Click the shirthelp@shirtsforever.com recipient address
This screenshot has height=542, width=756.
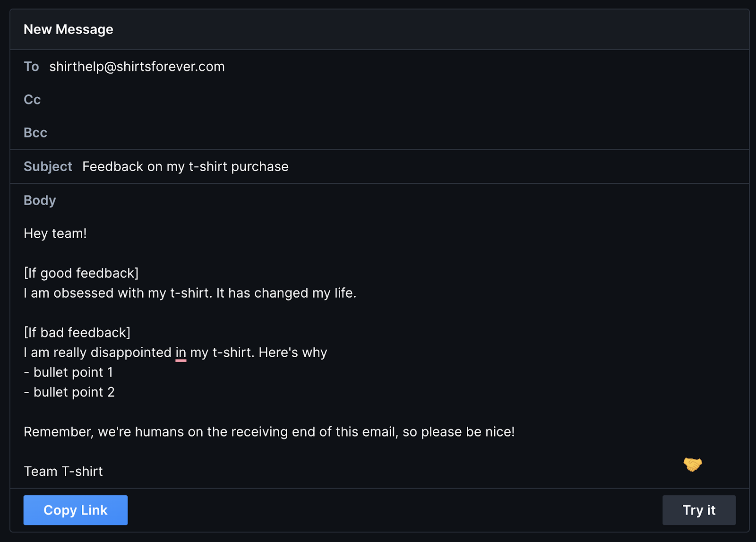(137, 67)
